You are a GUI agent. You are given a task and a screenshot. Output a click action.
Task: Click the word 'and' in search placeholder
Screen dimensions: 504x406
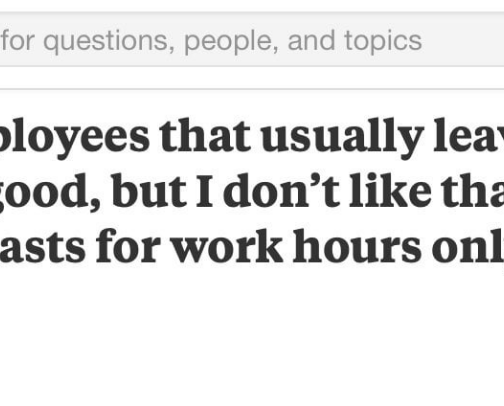[311, 41]
